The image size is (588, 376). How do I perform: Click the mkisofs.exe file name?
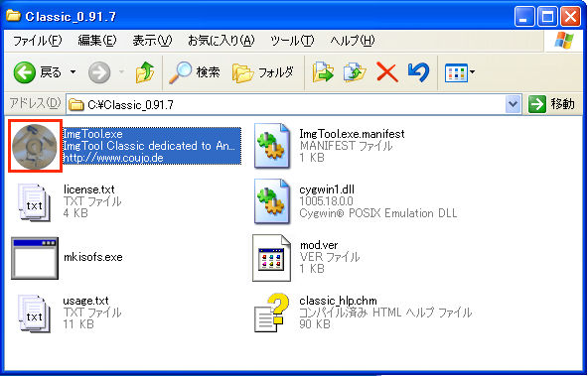click(x=93, y=257)
